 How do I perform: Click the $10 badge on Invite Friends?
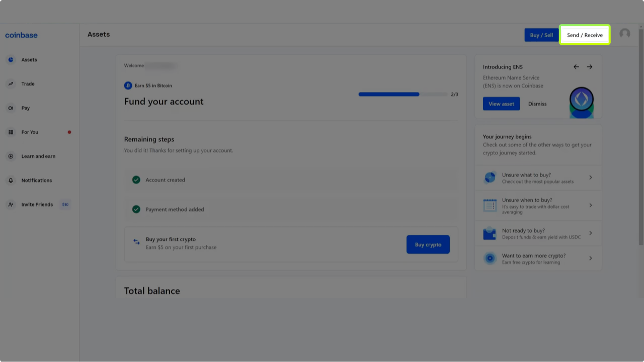click(65, 205)
